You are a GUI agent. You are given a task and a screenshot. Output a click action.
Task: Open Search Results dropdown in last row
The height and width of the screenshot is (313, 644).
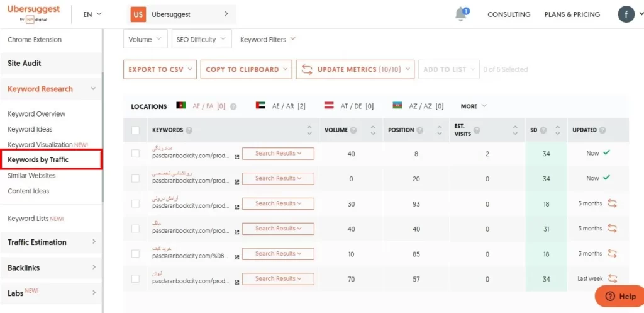(x=278, y=279)
